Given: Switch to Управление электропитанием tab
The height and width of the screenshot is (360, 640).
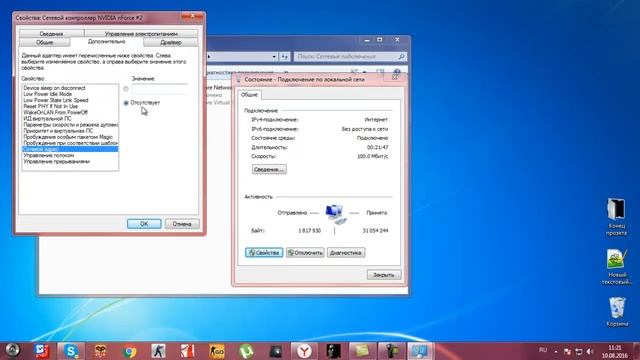Looking at the screenshot, I should point(141,33).
